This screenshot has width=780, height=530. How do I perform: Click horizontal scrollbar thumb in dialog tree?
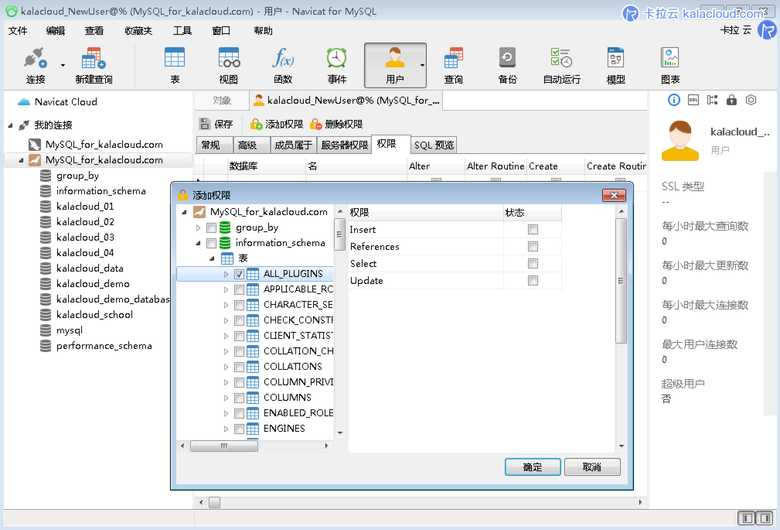224,446
